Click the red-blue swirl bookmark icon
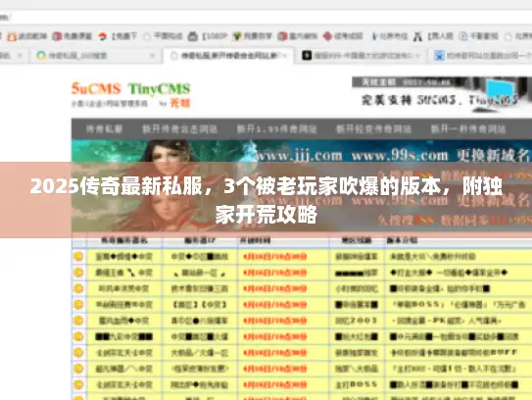The height and width of the screenshot is (400, 532). point(103,36)
